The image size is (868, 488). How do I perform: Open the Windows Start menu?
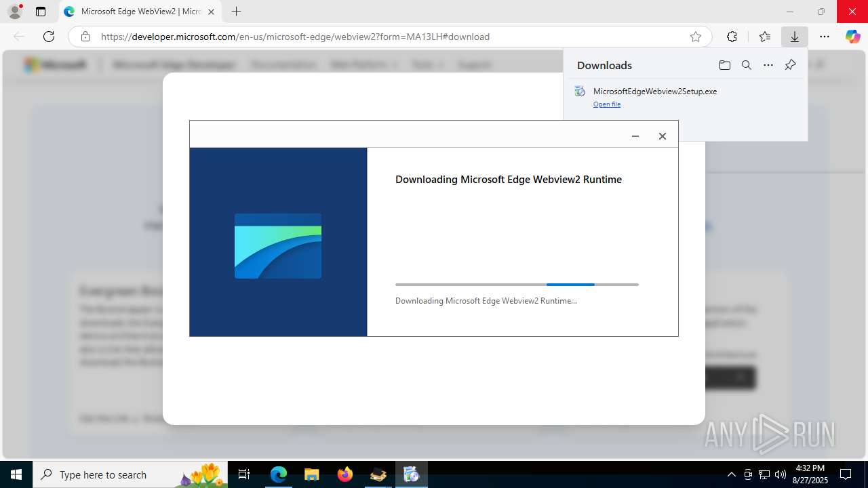click(16, 474)
